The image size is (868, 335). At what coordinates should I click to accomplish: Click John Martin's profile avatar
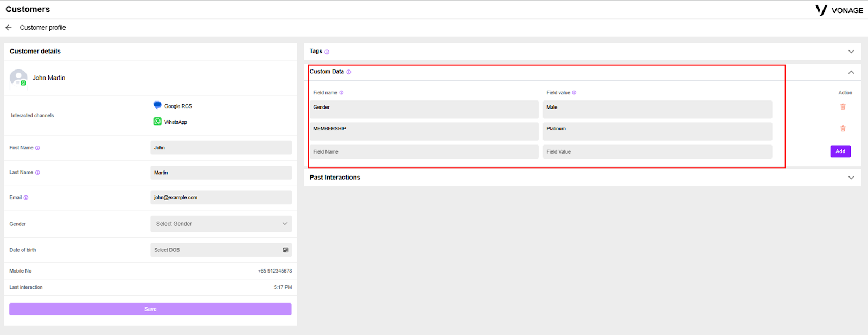pos(18,78)
